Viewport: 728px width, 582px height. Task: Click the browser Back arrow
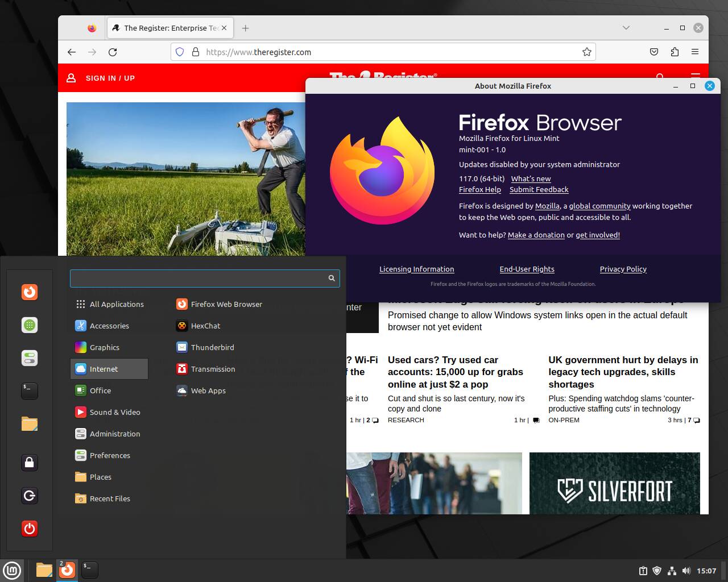72,52
